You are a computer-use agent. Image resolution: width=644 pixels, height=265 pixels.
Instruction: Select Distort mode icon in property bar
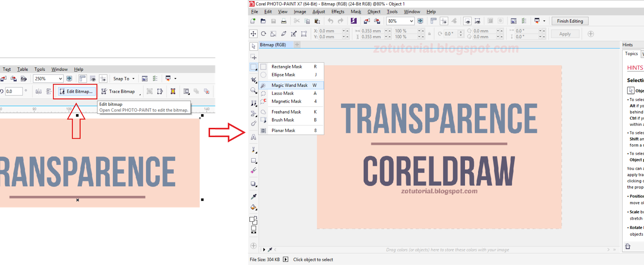[293, 34]
